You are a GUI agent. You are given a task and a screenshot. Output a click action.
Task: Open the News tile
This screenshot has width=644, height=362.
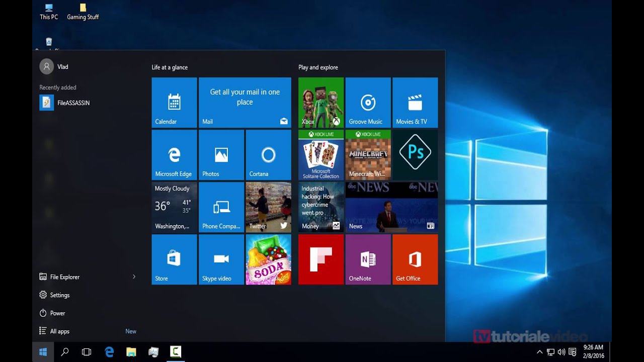[391, 207]
